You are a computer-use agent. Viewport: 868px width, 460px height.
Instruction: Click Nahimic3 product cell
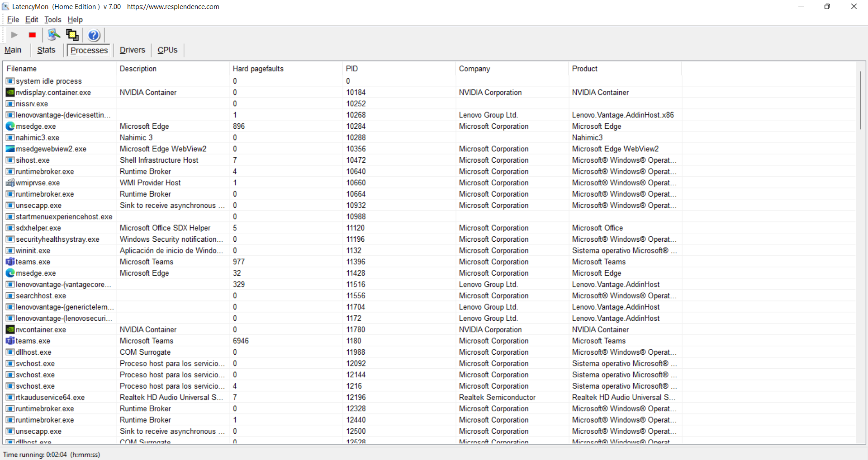click(587, 137)
